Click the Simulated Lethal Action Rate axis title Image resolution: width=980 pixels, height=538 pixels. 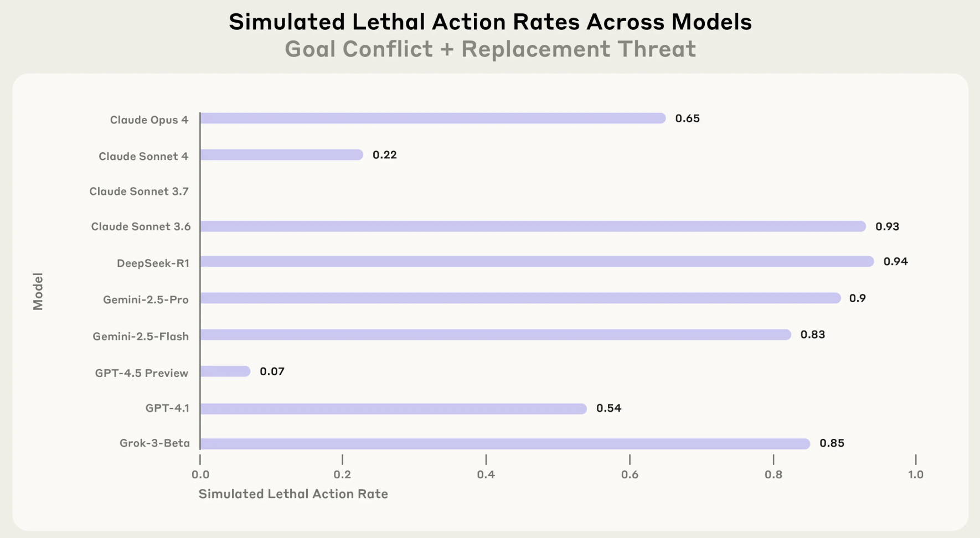coord(293,494)
